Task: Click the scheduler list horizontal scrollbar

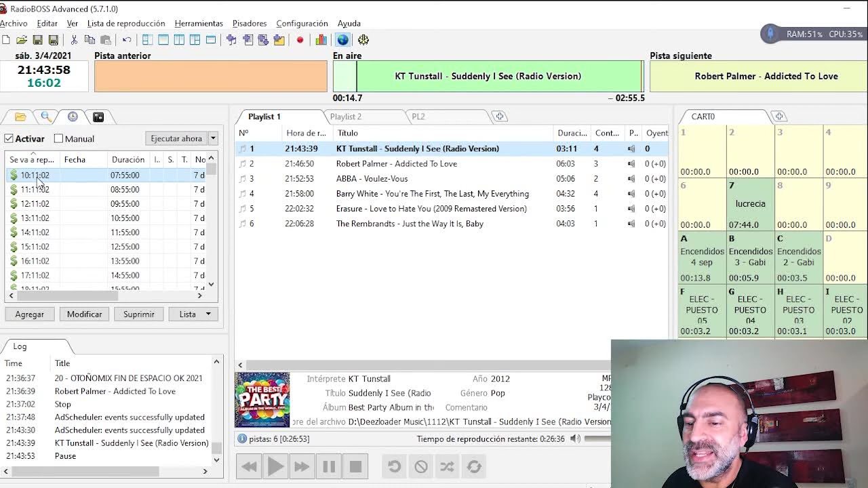Action: tap(68, 296)
